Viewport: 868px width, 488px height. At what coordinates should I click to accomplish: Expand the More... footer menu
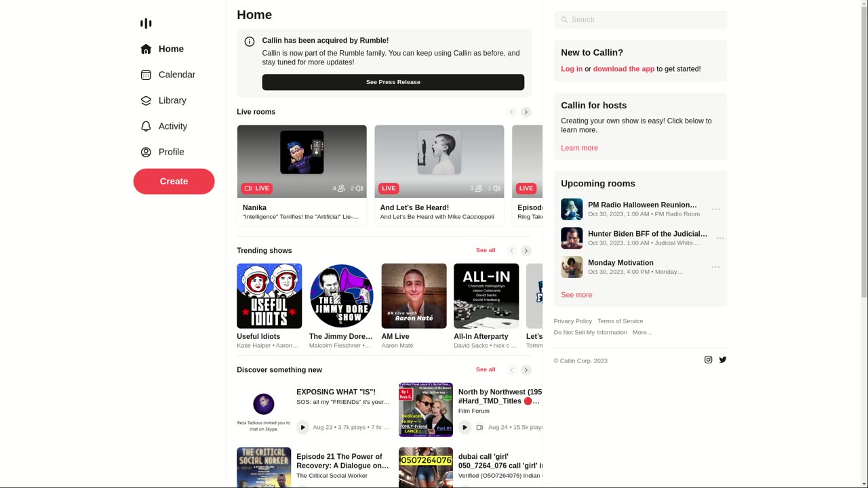pos(642,333)
